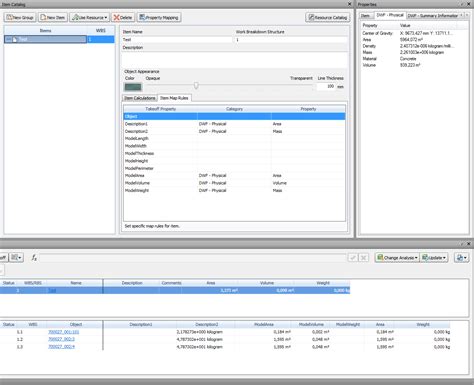Close the Item Catalog panel
This screenshot has width=474, height=385.
pyautogui.click(x=349, y=4)
